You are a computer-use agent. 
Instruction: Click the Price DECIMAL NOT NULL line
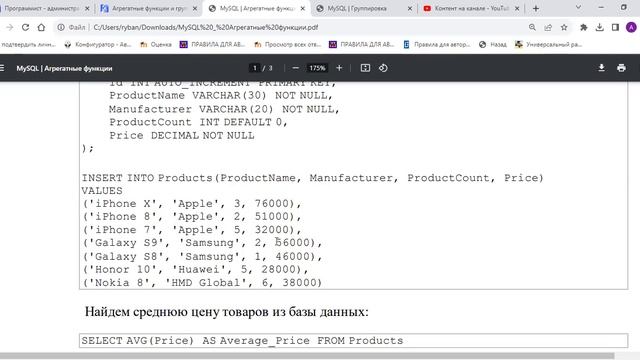(x=182, y=136)
